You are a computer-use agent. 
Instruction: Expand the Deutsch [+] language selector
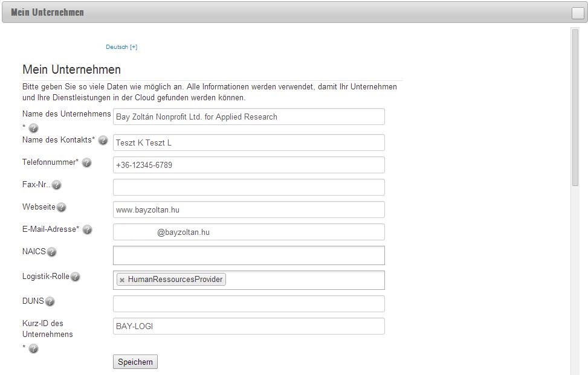coord(121,47)
